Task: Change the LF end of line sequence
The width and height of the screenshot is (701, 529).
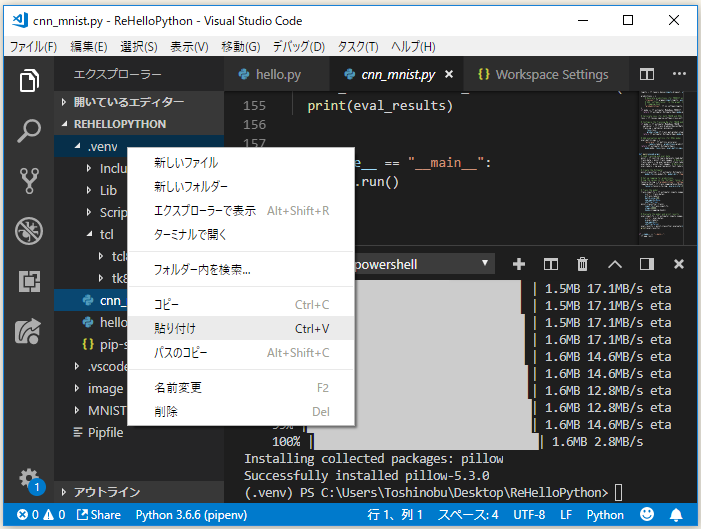Action: tap(566, 515)
